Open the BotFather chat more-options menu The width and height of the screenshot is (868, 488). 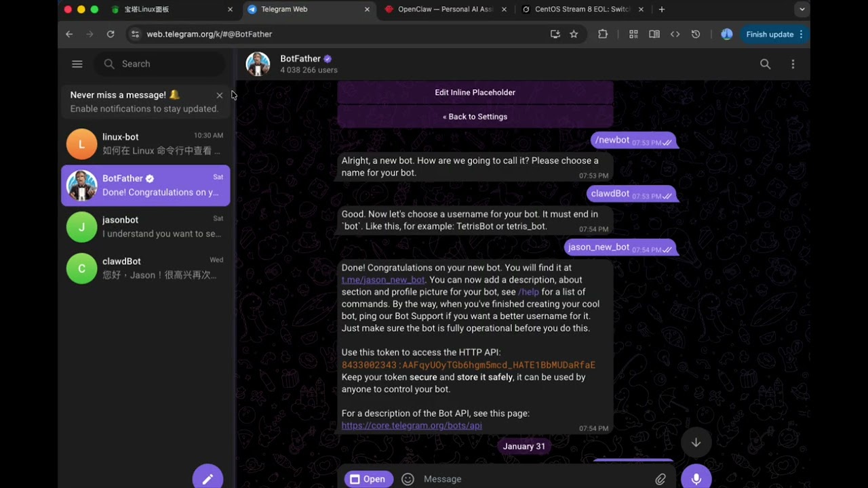(793, 64)
